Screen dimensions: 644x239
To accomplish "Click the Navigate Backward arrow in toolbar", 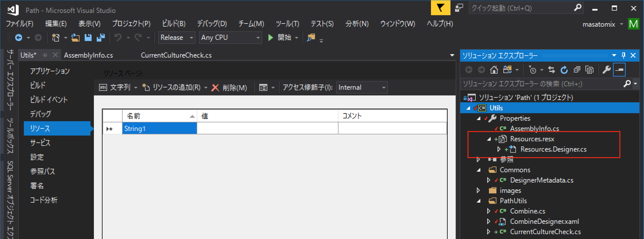I will point(19,38).
